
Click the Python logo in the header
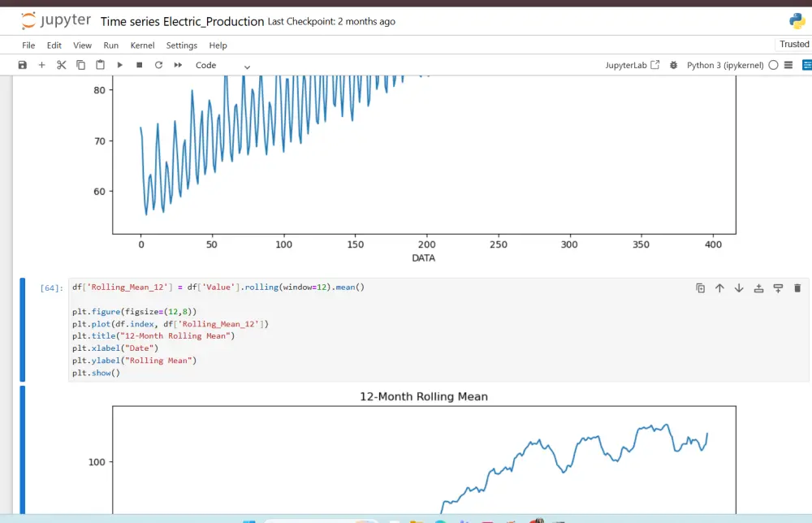[797, 21]
